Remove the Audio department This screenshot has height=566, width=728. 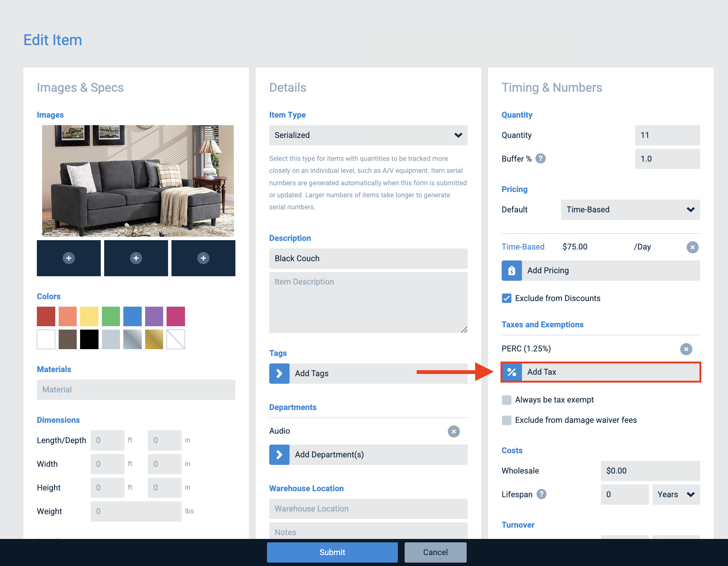pyautogui.click(x=453, y=431)
